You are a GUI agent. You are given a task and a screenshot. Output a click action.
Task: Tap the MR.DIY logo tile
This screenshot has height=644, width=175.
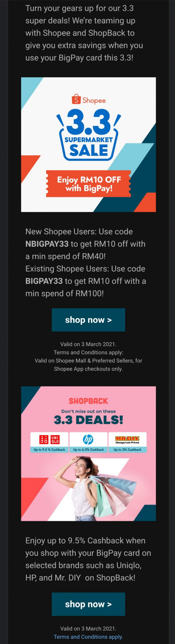[127, 439]
